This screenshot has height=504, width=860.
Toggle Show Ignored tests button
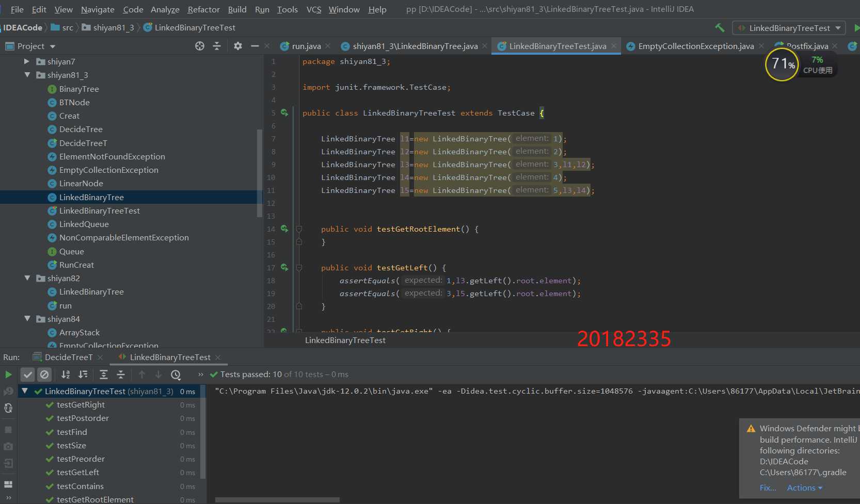(44, 375)
